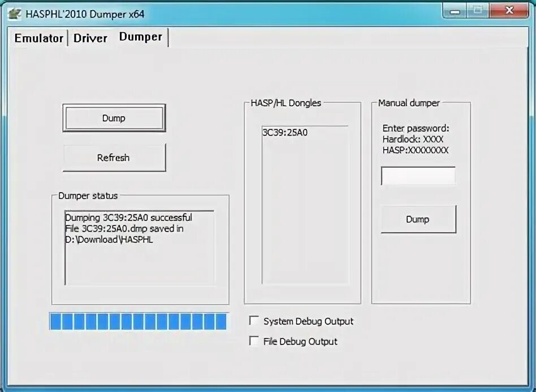Click the Manual dumper password field
The height and width of the screenshot is (392, 536).
418,176
